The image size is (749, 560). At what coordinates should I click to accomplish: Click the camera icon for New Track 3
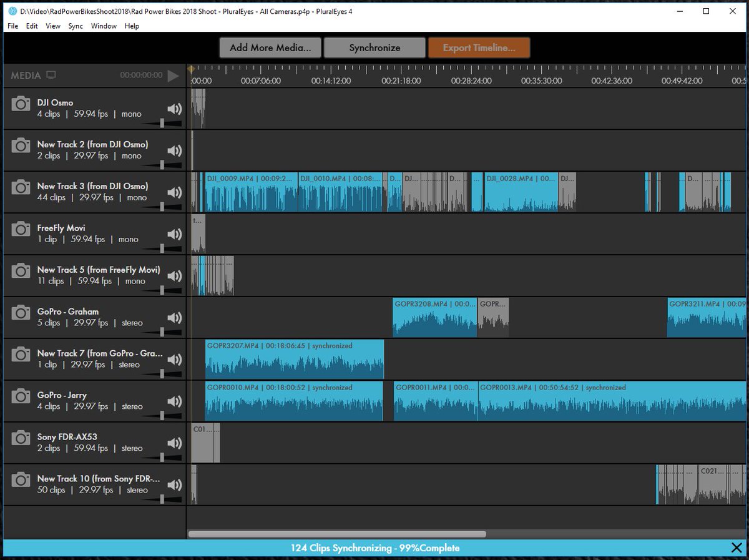[x=21, y=187]
